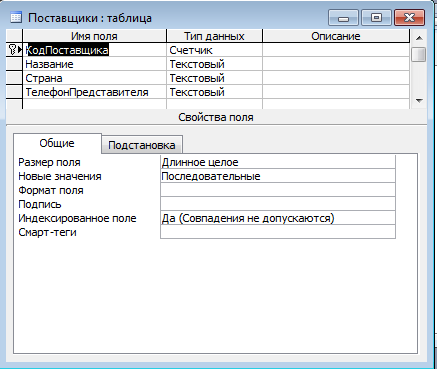Click the Описание column header
The height and width of the screenshot is (369, 437).
pos(336,36)
